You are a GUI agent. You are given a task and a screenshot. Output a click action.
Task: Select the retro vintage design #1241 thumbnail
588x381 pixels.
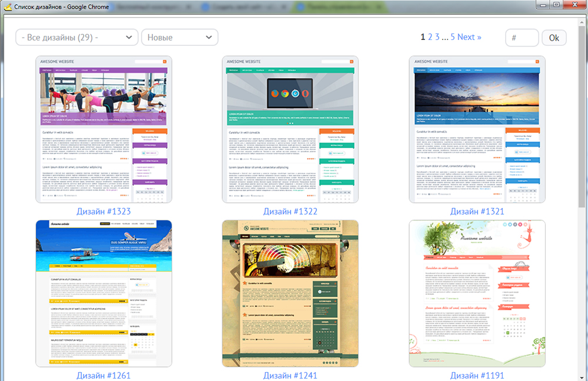point(290,293)
